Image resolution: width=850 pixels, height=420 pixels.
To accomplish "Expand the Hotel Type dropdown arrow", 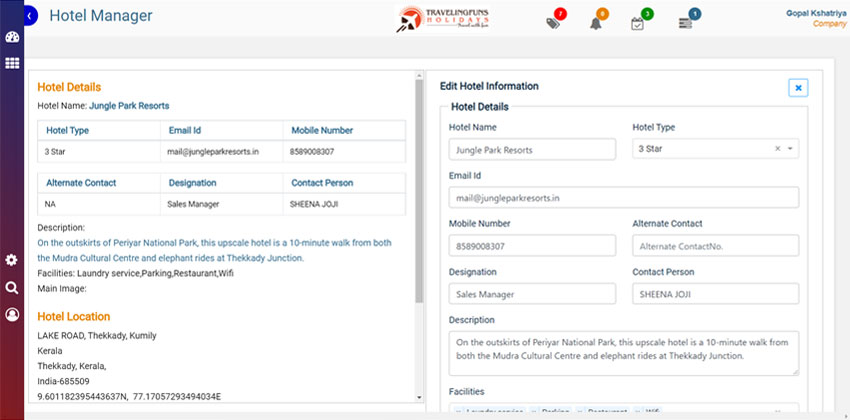I will 790,149.
